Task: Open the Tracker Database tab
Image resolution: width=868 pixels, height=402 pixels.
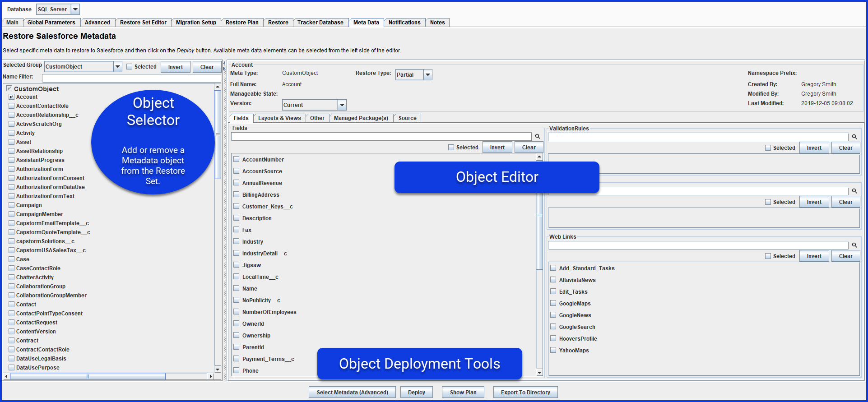Action: click(320, 23)
